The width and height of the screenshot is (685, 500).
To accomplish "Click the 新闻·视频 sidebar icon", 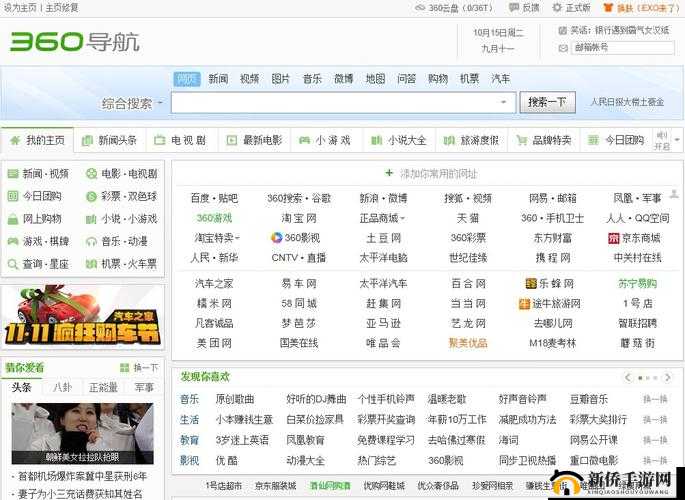I will coord(13,174).
